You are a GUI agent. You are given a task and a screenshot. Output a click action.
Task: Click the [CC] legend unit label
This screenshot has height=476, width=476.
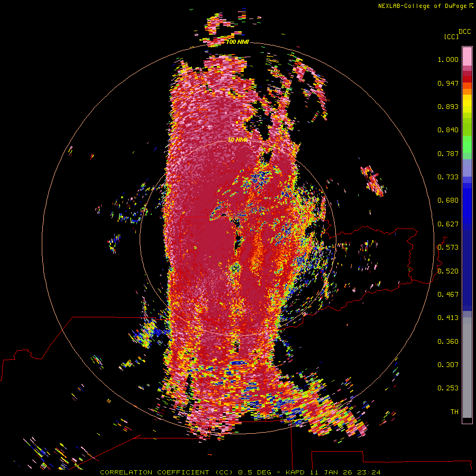click(x=451, y=36)
